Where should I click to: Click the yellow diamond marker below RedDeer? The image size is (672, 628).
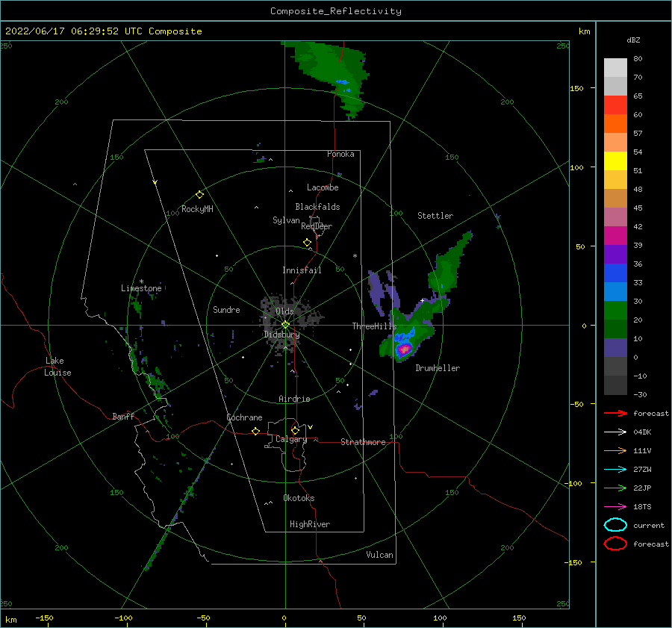(x=307, y=243)
